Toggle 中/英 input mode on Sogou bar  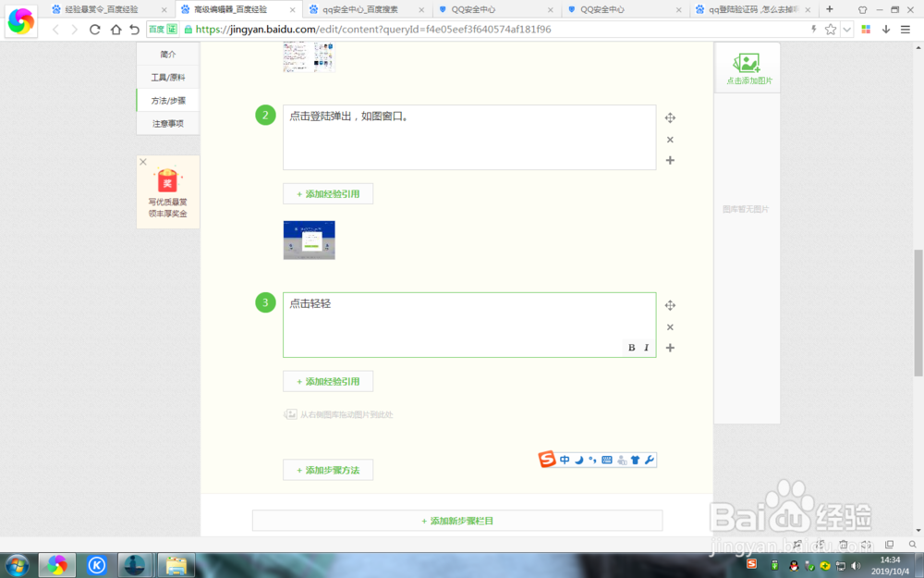coord(565,460)
